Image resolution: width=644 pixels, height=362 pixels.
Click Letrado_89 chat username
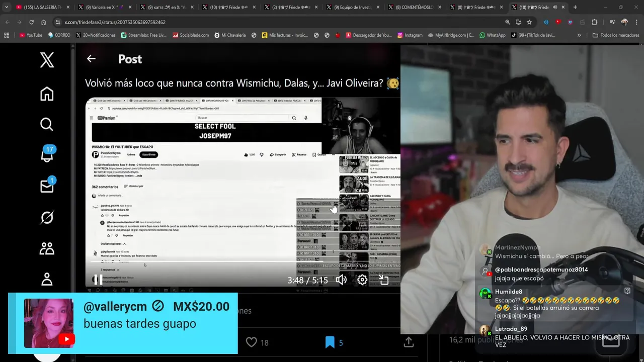coord(511,329)
